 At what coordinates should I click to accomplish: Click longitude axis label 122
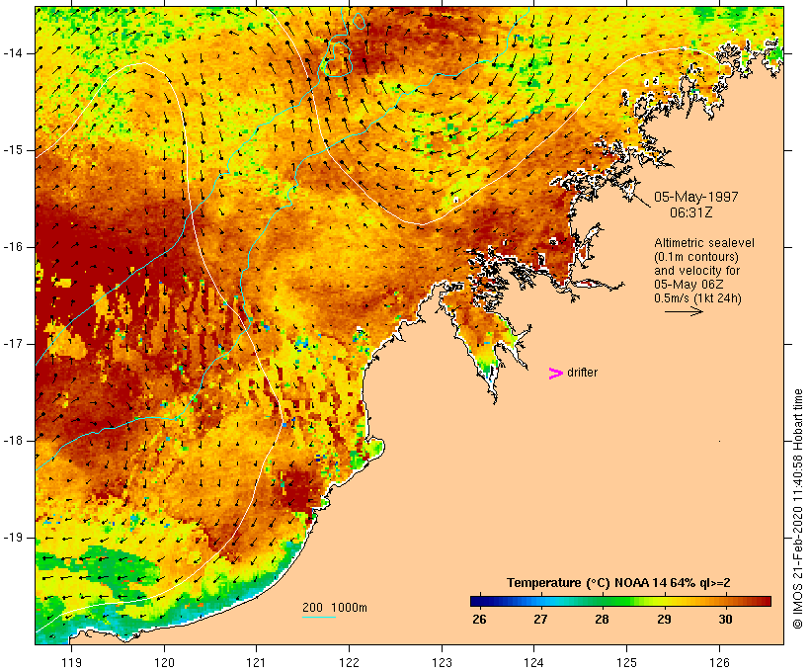coord(350,663)
